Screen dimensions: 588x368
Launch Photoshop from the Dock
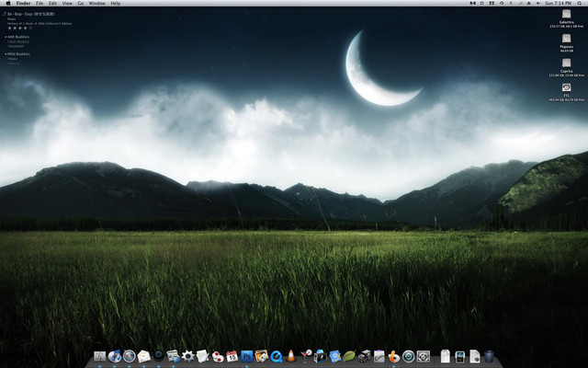tap(246, 356)
